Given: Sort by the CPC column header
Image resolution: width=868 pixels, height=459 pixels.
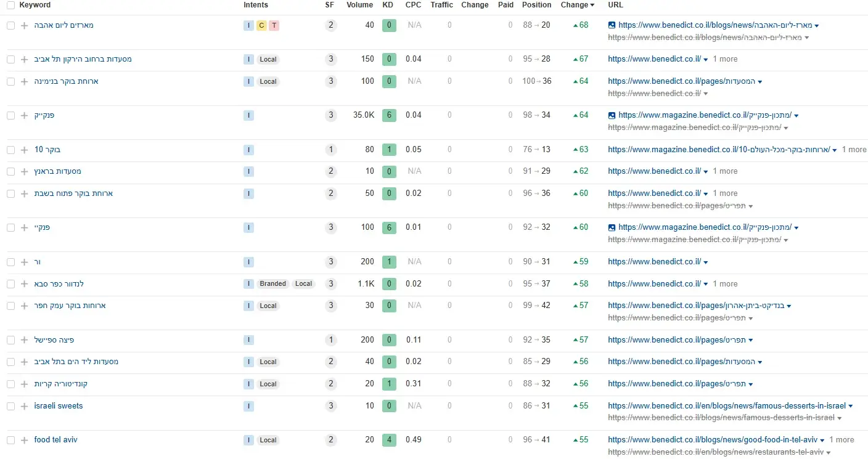Looking at the screenshot, I should (414, 5).
